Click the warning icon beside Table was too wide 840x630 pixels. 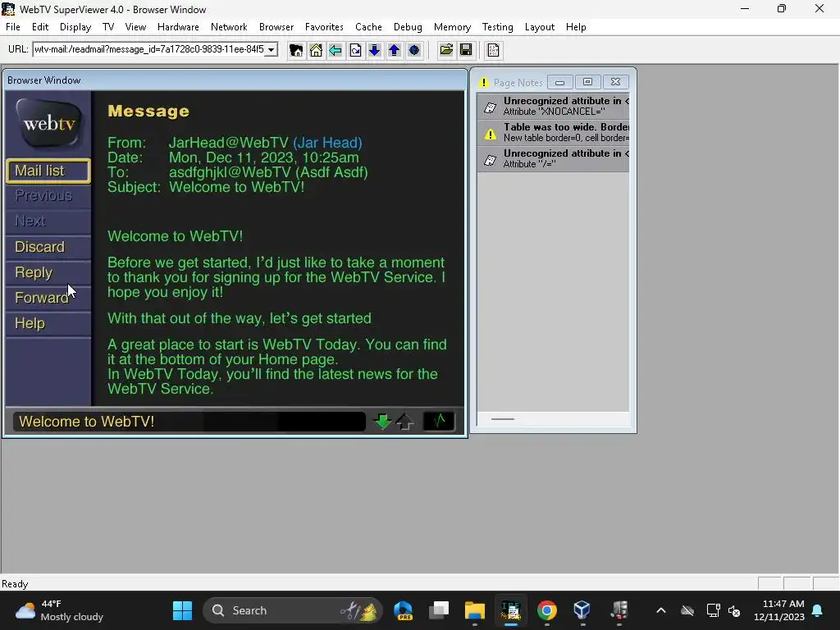tap(491, 134)
